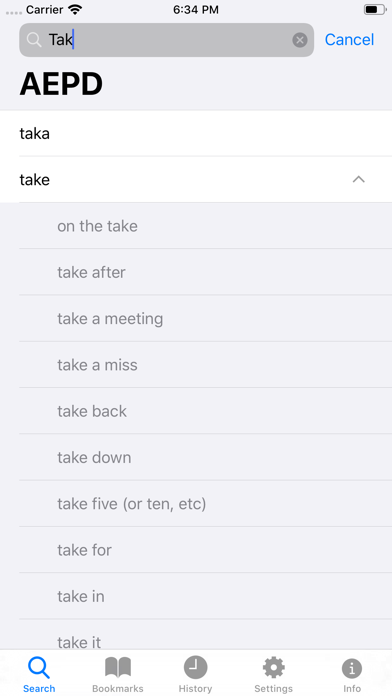
Task: Open the Bookmarks tab
Action: 118,674
